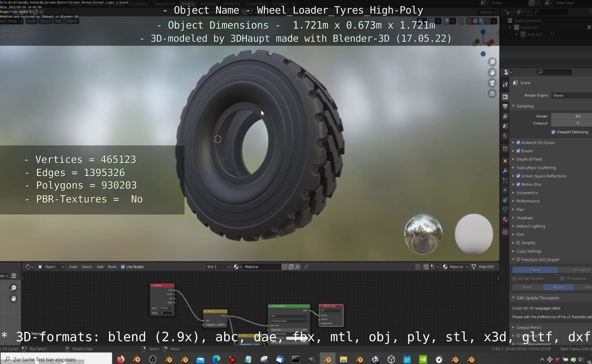This screenshot has width=592, height=364.
Task: Toggle camera view icon in viewport
Action: (x=492, y=83)
